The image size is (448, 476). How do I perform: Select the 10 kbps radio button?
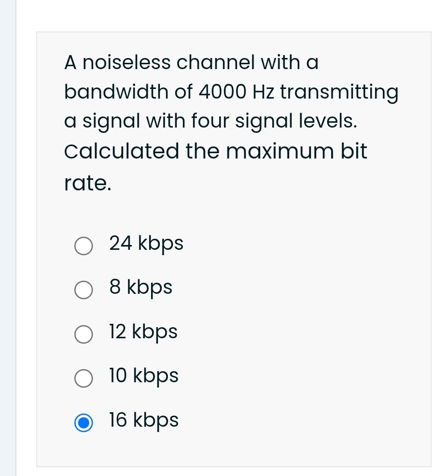83,378
